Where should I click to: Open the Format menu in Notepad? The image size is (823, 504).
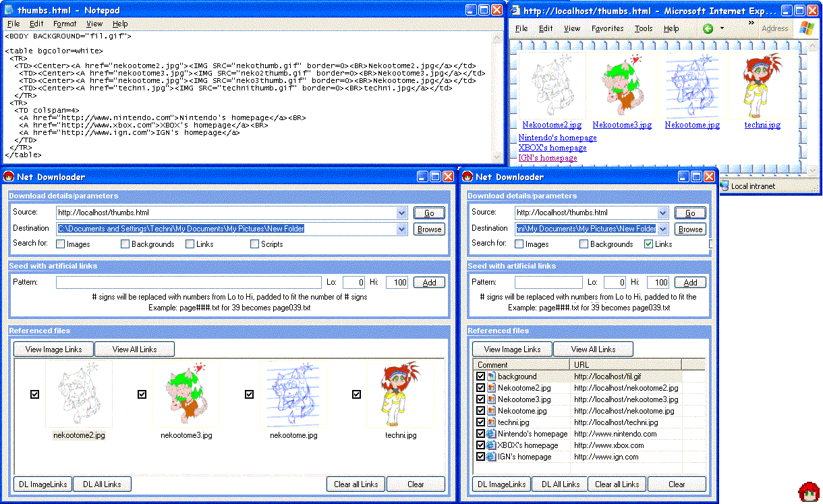tap(65, 24)
